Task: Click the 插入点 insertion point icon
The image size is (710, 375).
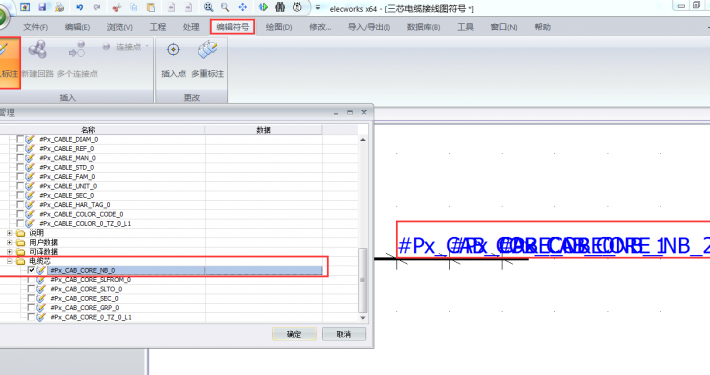Action: tap(173, 49)
